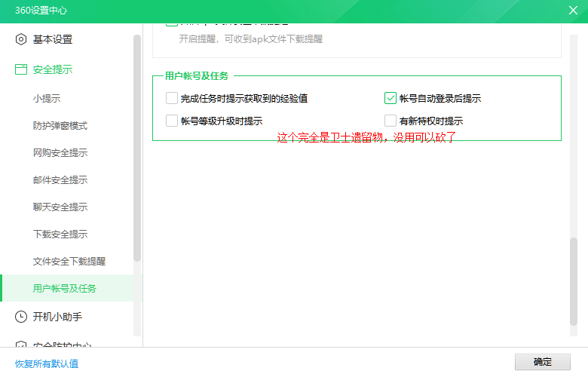Open the 基本设置 section
The image size is (588, 377).
[x=53, y=39]
